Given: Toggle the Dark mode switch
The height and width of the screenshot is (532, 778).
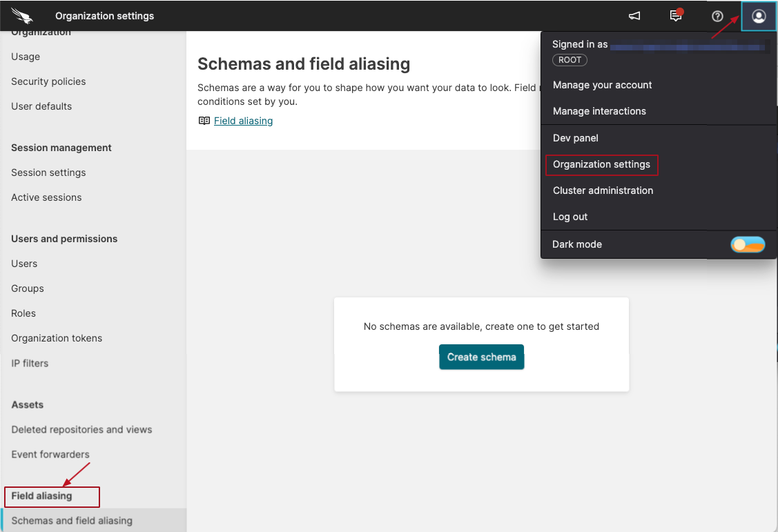Looking at the screenshot, I should pyautogui.click(x=748, y=244).
